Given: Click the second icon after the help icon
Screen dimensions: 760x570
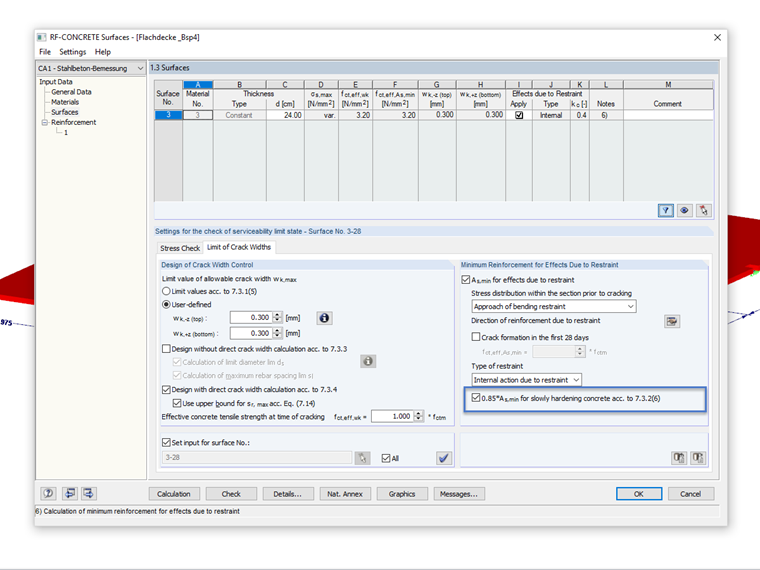Looking at the screenshot, I should click(x=89, y=493).
